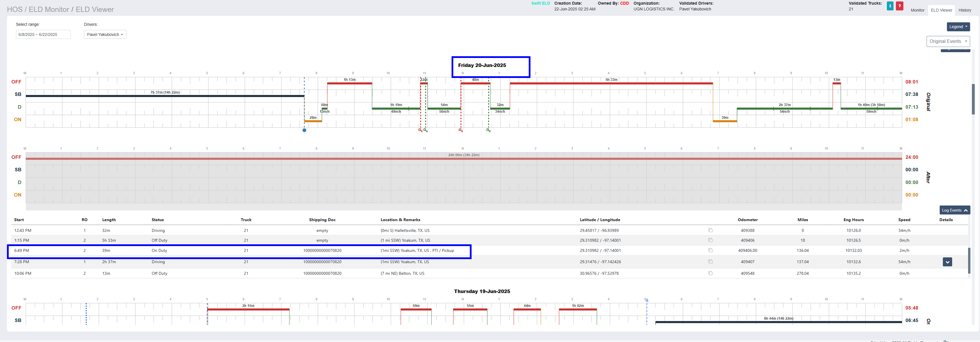Select the ELD Viewer tab
This screenshot has width=980, height=342.
(941, 10)
